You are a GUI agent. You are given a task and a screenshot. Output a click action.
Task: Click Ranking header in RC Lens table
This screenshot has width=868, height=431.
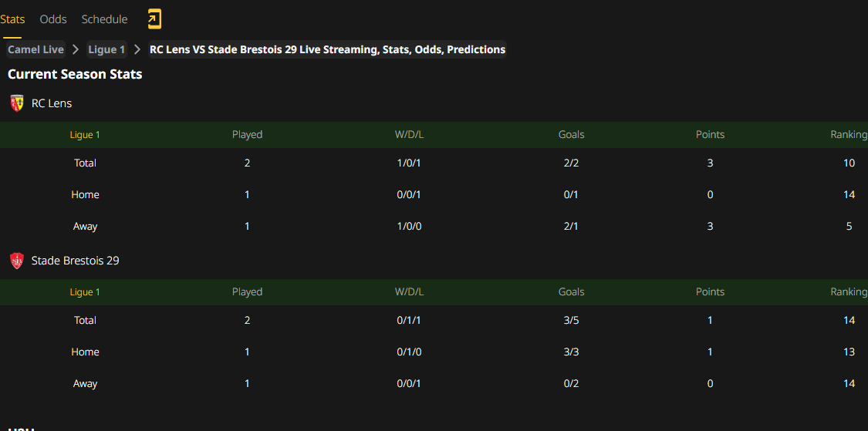(849, 134)
